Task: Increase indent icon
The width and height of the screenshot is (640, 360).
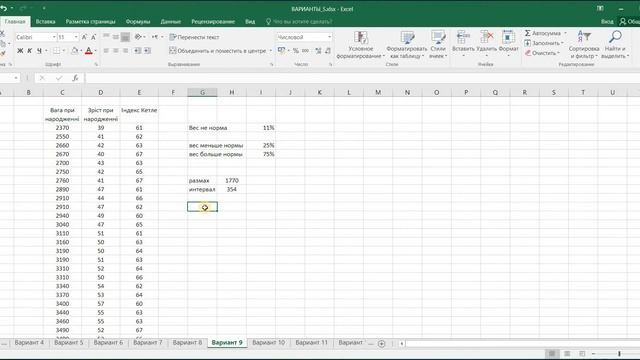Action: [147, 51]
